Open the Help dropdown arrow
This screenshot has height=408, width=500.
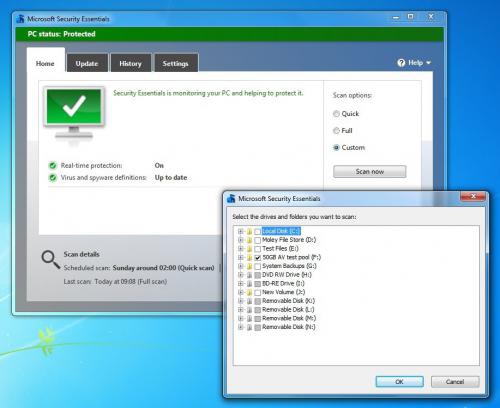pyautogui.click(x=428, y=63)
